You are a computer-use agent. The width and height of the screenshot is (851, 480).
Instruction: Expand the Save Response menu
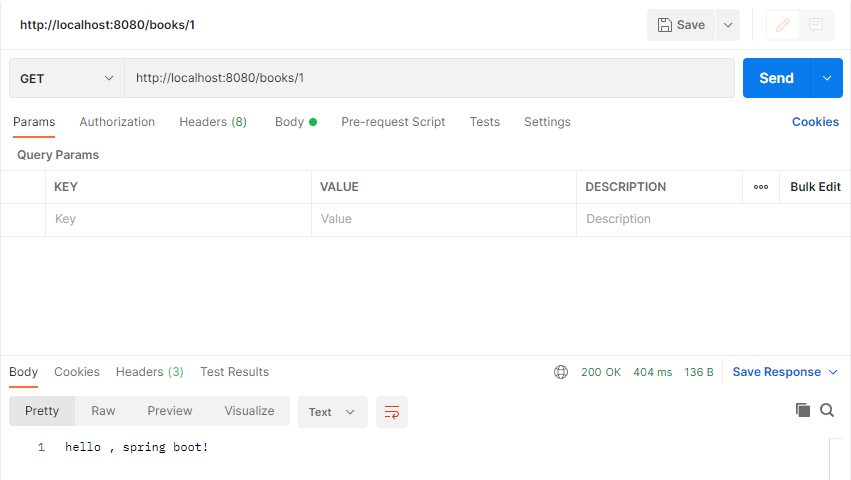pos(785,372)
